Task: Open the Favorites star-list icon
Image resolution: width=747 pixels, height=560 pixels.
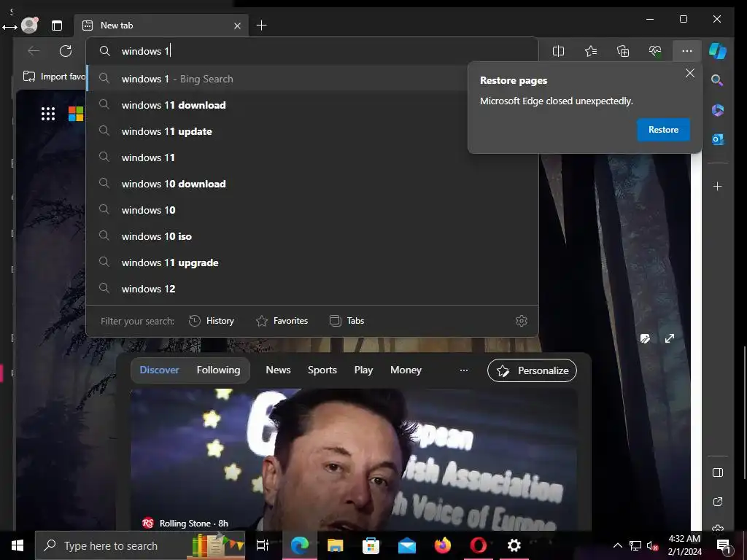Action: [x=591, y=51]
